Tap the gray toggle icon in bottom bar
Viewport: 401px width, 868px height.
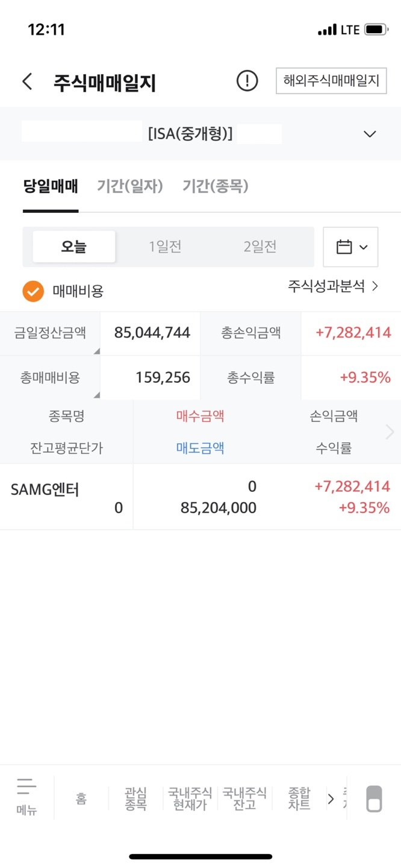(374, 799)
